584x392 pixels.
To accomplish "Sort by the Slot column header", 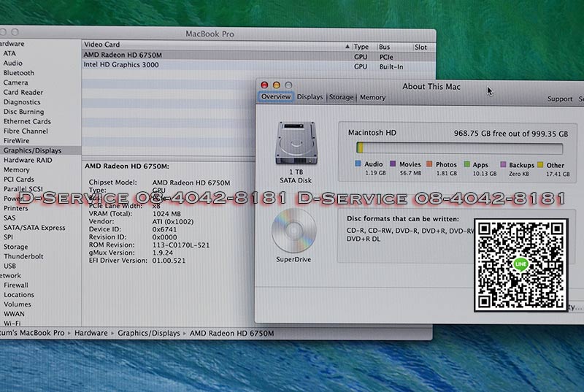I will 421,47.
